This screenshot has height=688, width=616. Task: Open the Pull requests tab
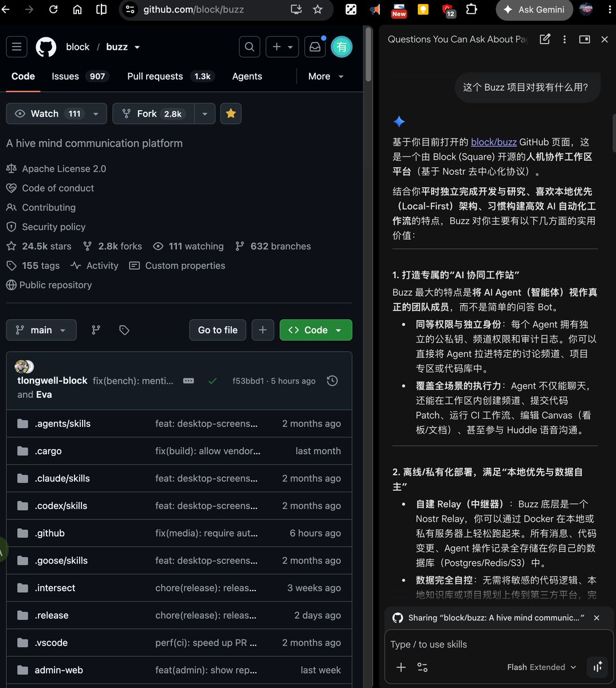coord(170,76)
